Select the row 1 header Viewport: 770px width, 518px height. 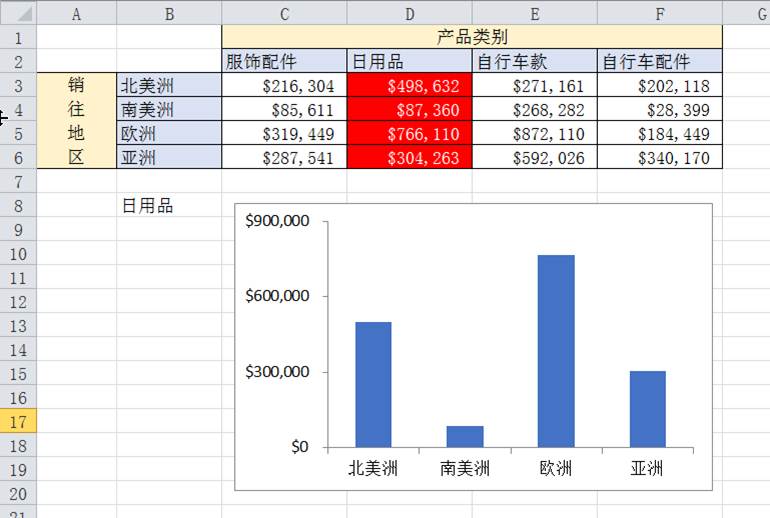click(x=18, y=38)
